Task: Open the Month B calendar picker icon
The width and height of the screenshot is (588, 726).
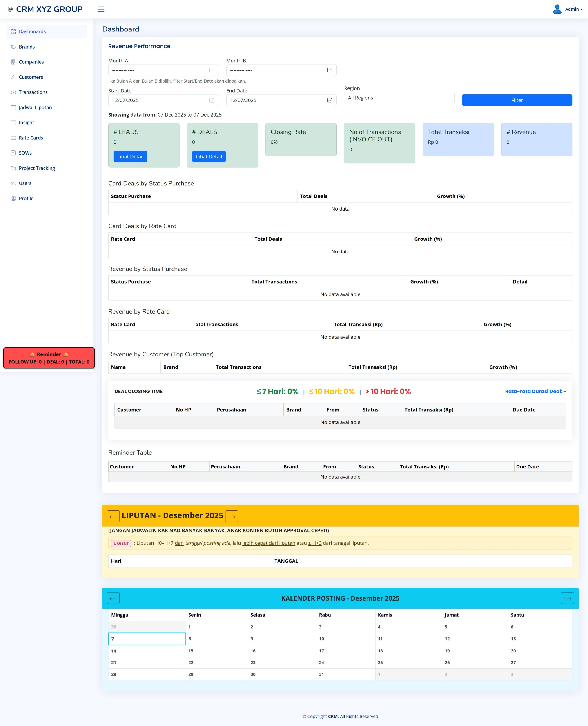Action: (x=329, y=70)
